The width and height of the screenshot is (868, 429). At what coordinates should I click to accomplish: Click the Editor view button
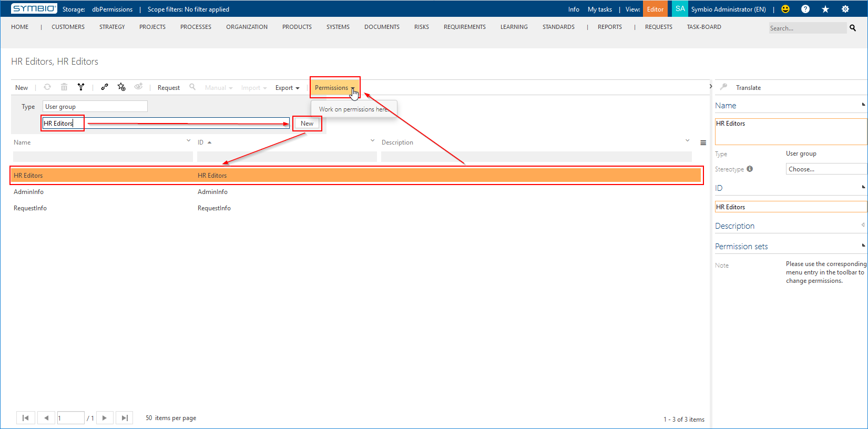[655, 9]
